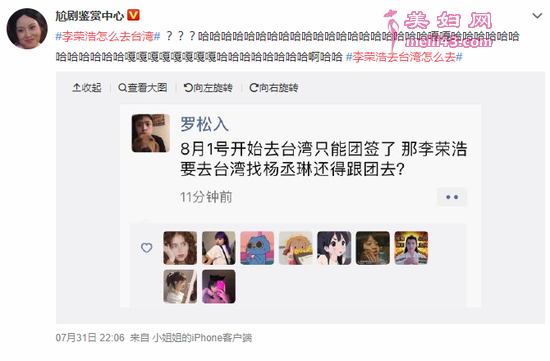Click 罗松入 avatar with dog
550x361 pixels.
click(150, 133)
